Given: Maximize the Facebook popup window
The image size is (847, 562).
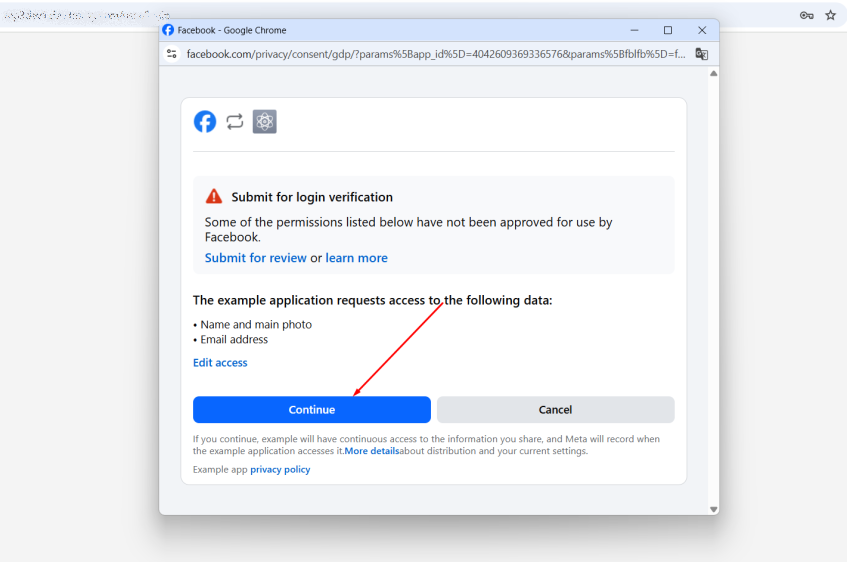Looking at the screenshot, I should tap(668, 30).
